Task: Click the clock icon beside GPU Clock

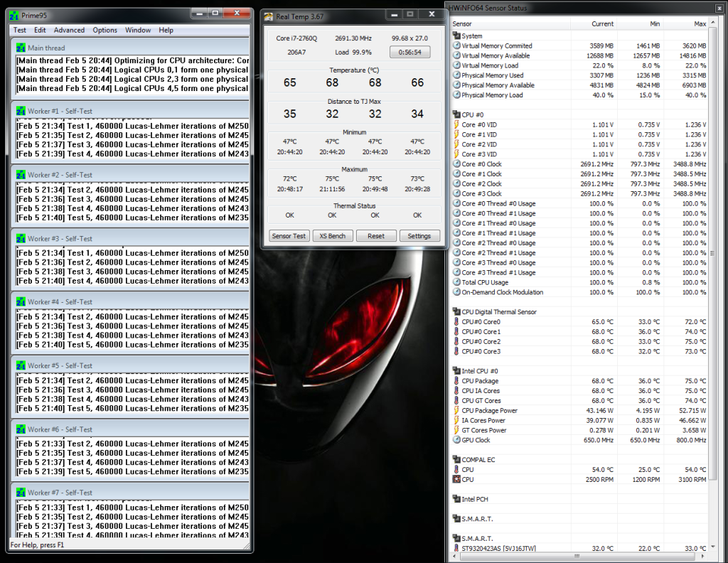Action: pyautogui.click(x=456, y=440)
